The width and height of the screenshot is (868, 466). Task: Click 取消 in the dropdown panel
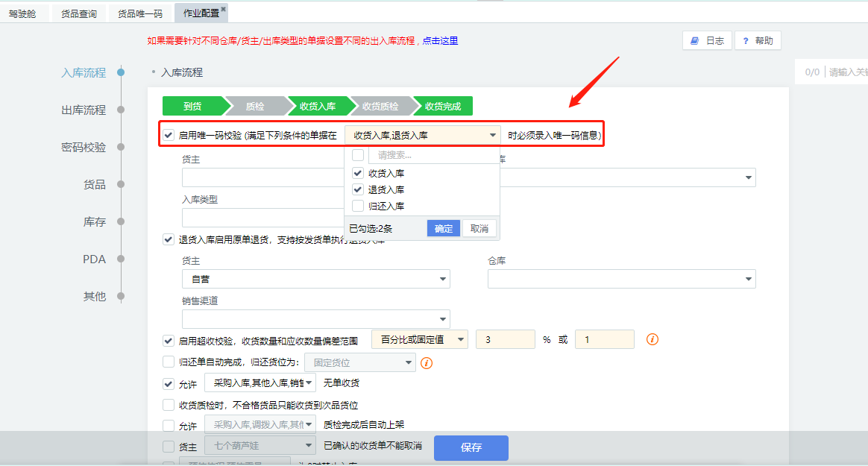coord(479,229)
